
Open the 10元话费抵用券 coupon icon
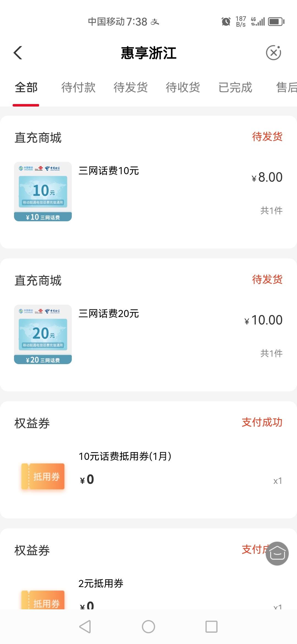point(43,476)
